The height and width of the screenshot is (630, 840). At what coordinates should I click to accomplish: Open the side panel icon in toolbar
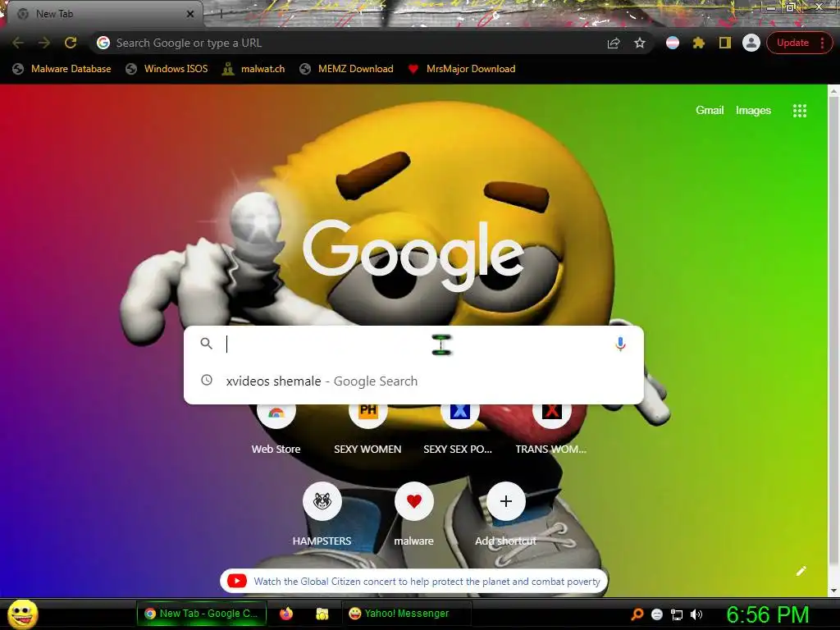pos(725,43)
